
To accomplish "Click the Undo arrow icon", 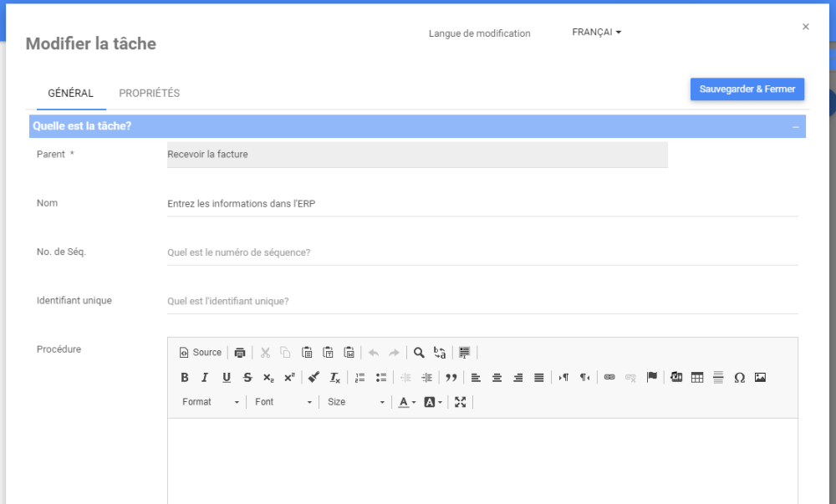I will [x=374, y=352].
